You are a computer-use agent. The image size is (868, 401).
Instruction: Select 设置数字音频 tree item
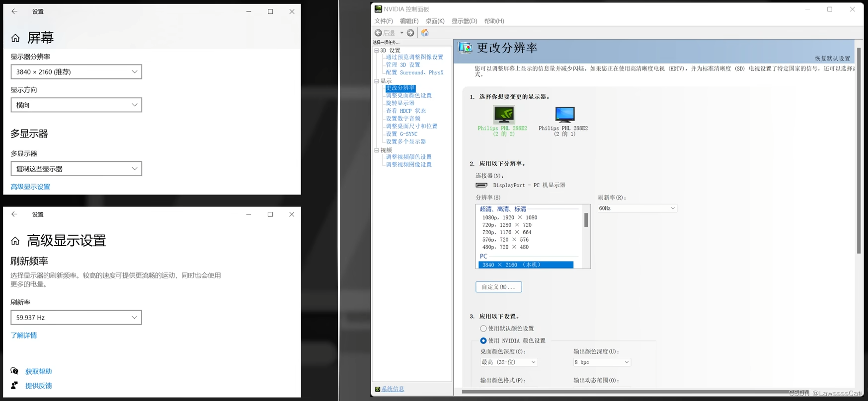coord(403,119)
